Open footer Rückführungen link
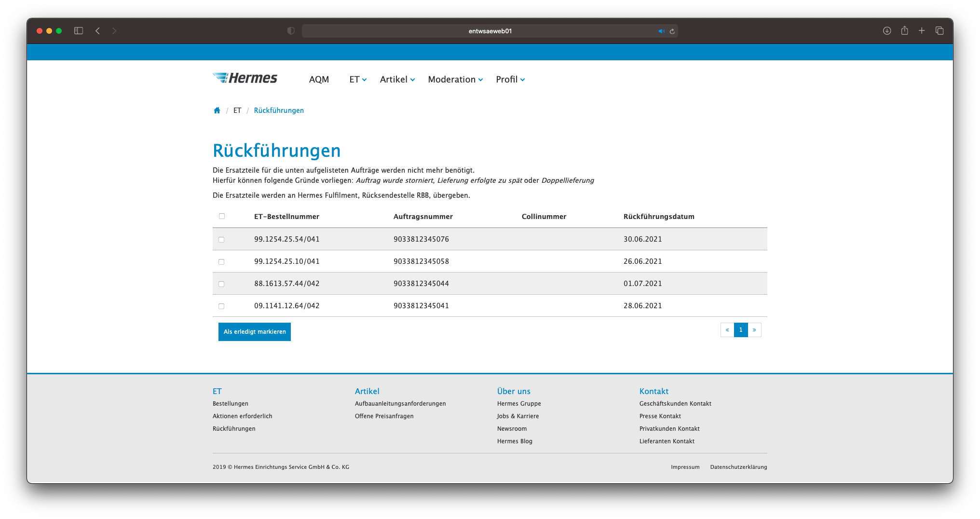The height and width of the screenshot is (519, 980). pos(234,429)
